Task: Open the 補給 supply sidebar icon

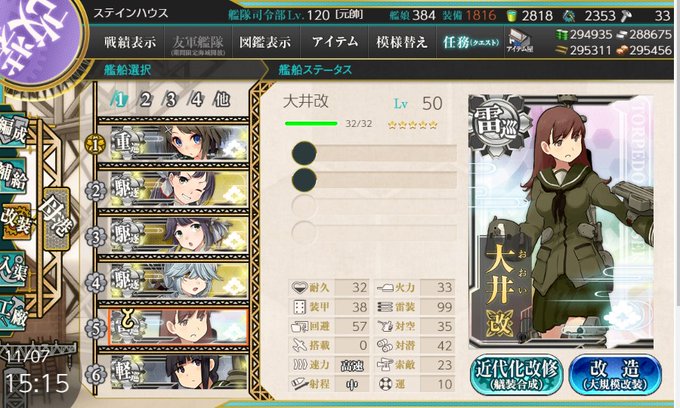Action: coord(14,176)
